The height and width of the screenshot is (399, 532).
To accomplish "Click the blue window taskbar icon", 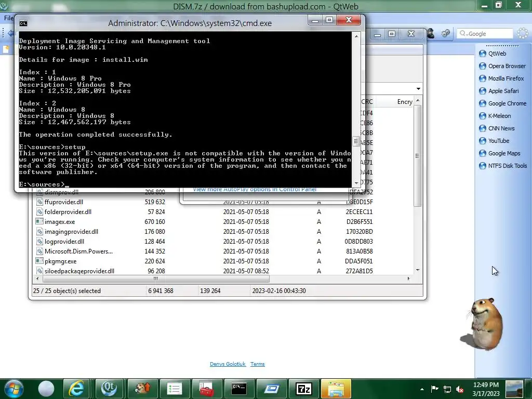I will [271, 389].
